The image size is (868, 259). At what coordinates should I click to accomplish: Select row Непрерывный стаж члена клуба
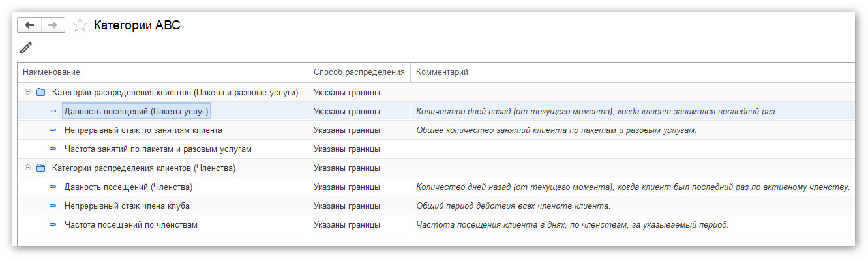pyautogui.click(x=436, y=206)
